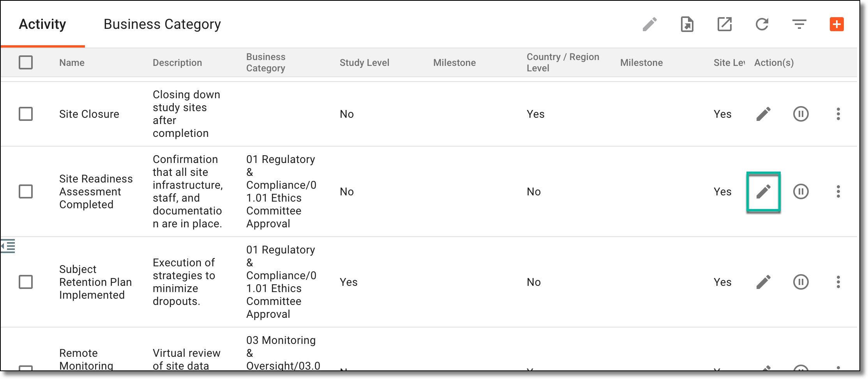Open more options for Subject Retention Plan
The width and height of the screenshot is (868, 379).
838,282
